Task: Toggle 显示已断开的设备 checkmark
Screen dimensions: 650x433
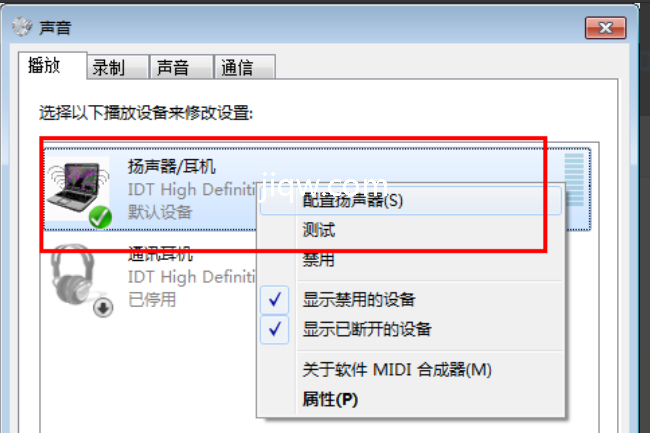Action: [274, 329]
